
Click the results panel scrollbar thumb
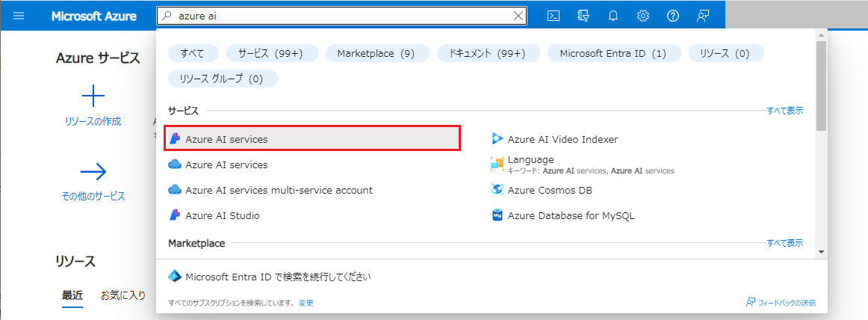click(821, 86)
